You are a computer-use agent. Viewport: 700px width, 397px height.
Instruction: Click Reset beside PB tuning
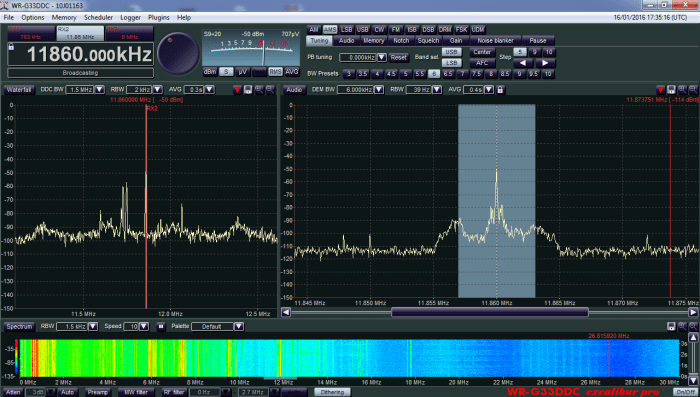(398, 57)
